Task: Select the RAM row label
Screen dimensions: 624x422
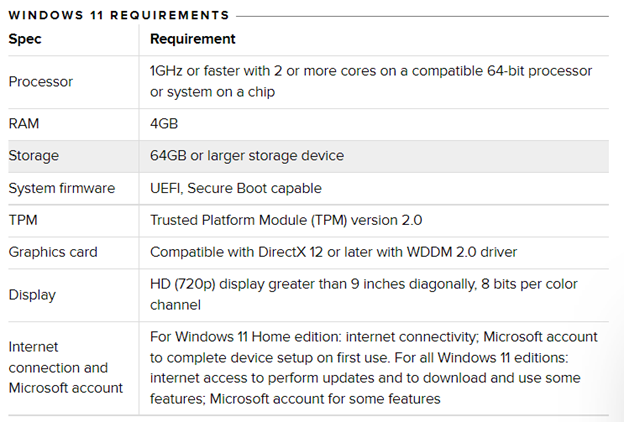Action: [x=23, y=123]
